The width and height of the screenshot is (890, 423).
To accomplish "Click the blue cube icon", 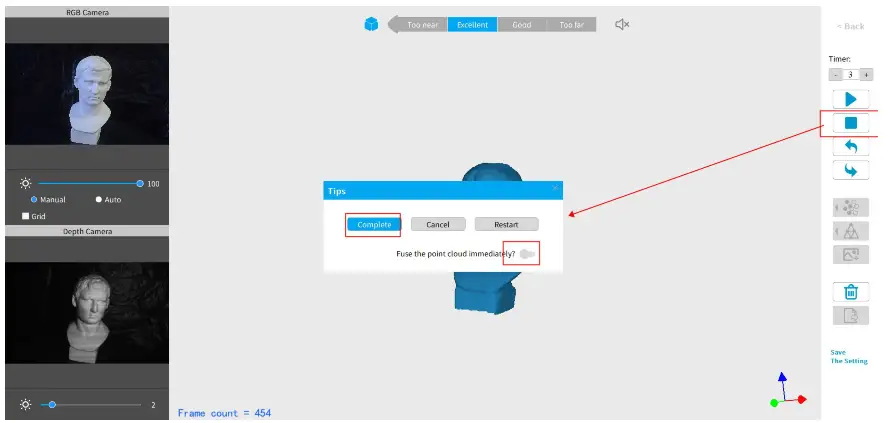I will [371, 24].
